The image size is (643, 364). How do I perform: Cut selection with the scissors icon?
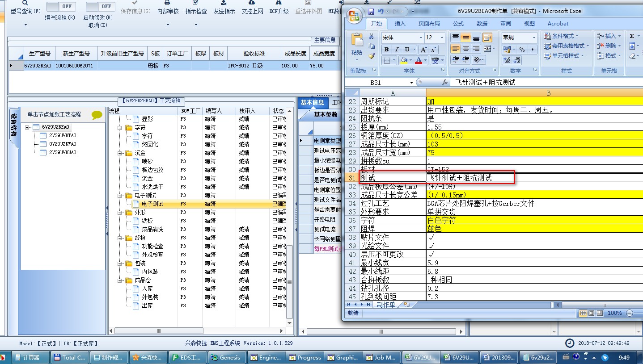371,37
